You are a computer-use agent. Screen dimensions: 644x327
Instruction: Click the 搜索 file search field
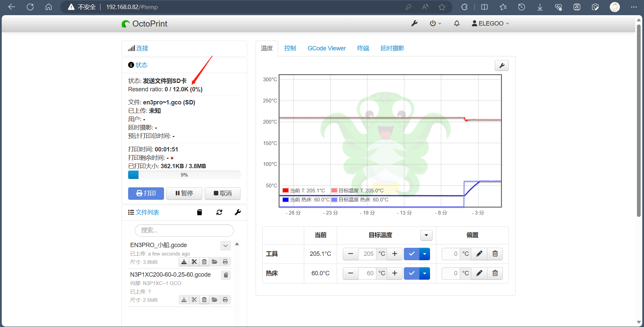184,230
